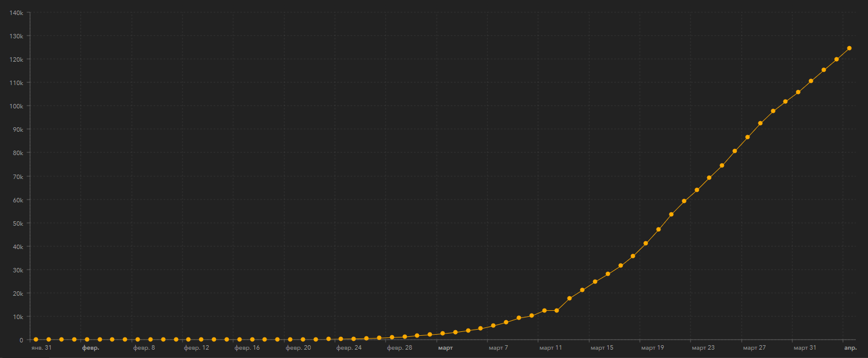Viewport: 868px width, 358px height.
Task: Click the 'февр. 28' x-axis label
Action: pos(400,348)
